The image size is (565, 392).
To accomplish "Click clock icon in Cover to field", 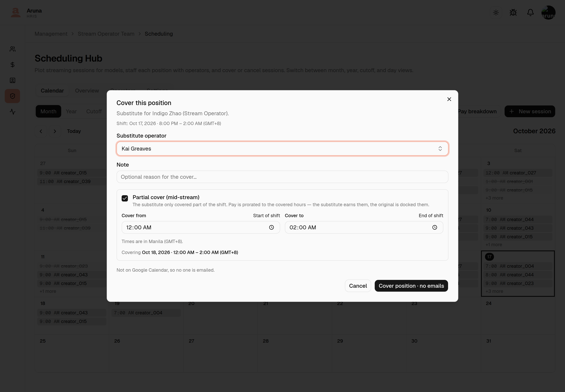I will [x=435, y=227].
